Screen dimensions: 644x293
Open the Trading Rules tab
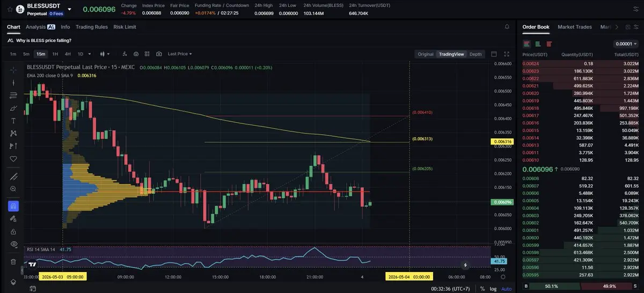pyautogui.click(x=92, y=27)
